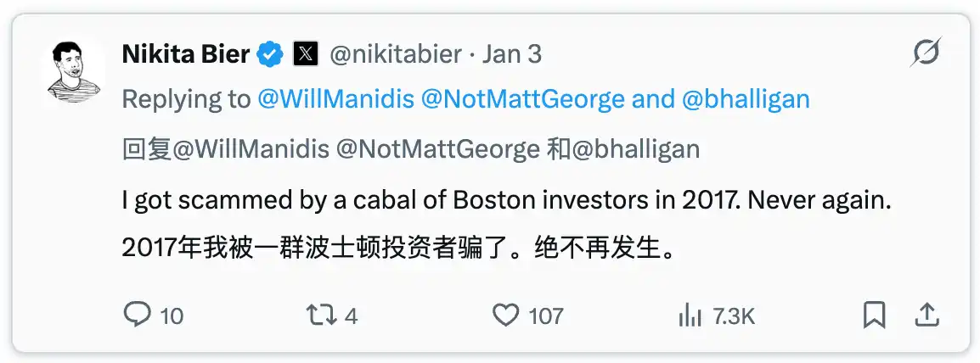
Task: Open the Jan 3 timestamp link
Action: point(511,54)
